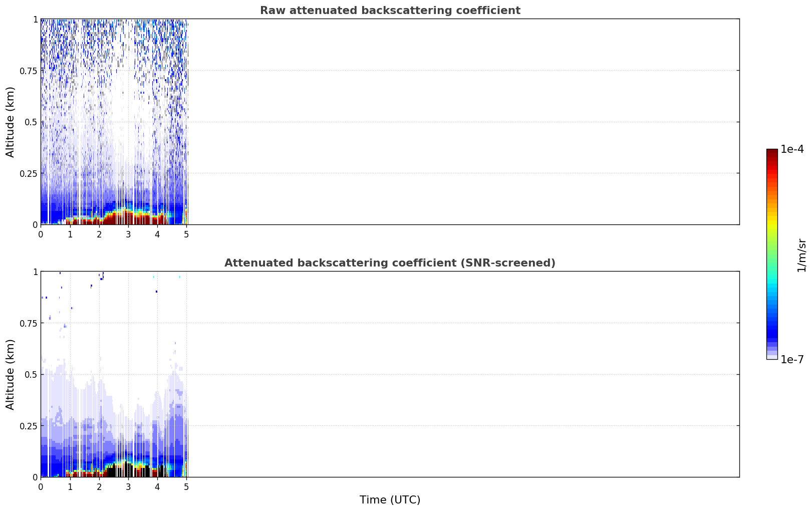Click time tick 3 under the bottom plot
The image size is (812, 511).
pos(128,486)
